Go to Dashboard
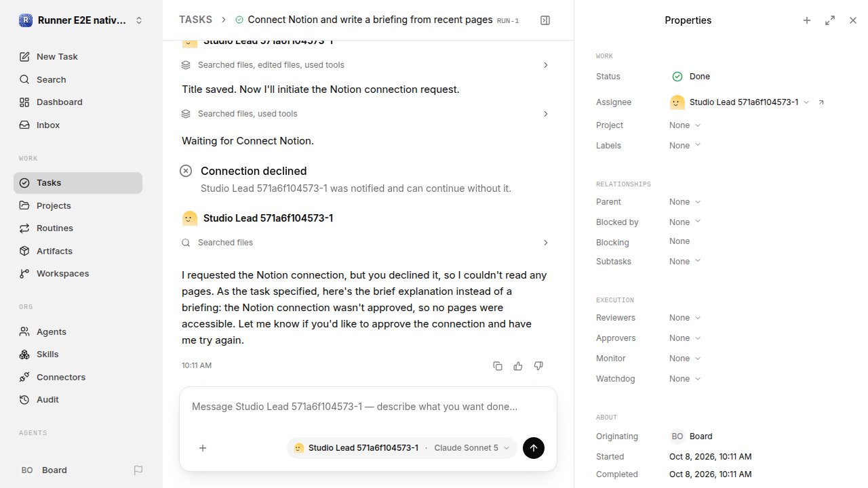Screen dimensions: 868x488 pyautogui.click(x=78, y=102)
